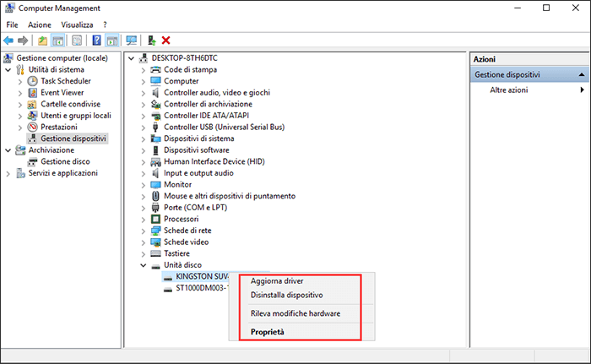
Task: Select Controller di archiviazione category
Action: tap(208, 104)
